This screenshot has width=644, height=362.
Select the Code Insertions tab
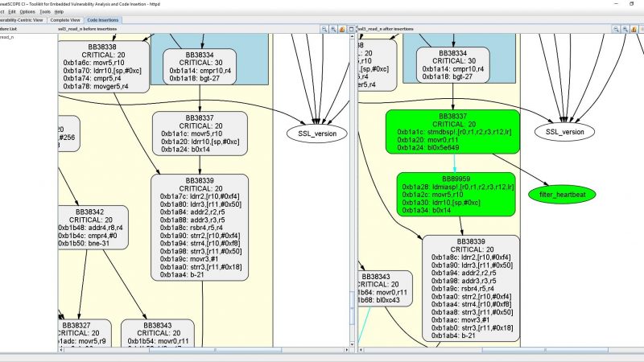click(x=102, y=20)
